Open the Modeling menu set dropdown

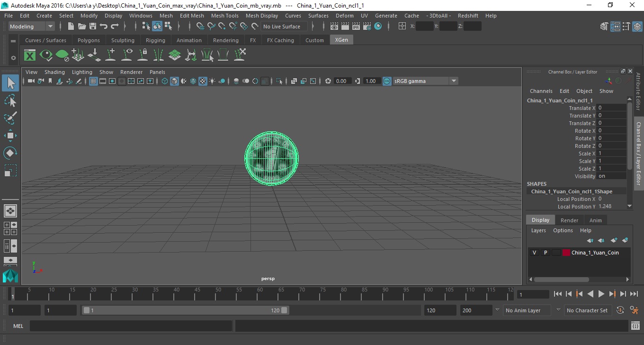32,27
